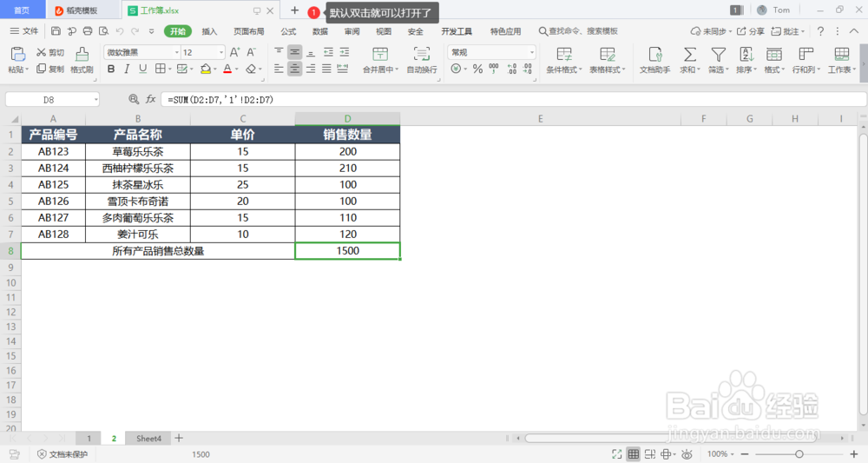Open the Data (数据) tab
868x463 pixels.
(320, 31)
